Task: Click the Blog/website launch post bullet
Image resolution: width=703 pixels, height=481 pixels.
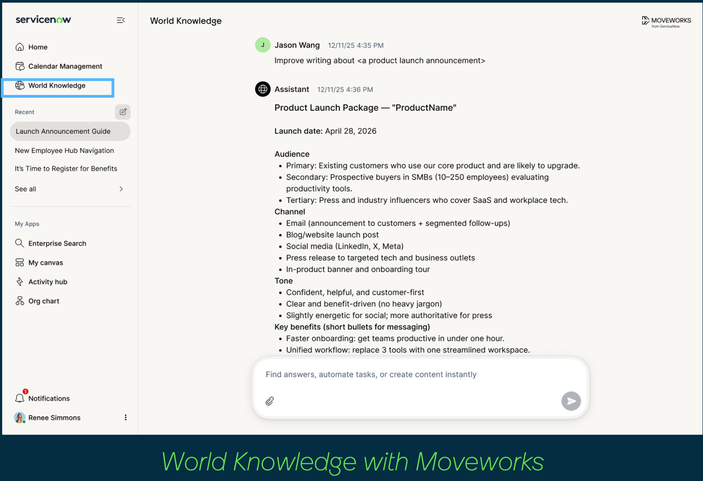Action: (x=332, y=235)
